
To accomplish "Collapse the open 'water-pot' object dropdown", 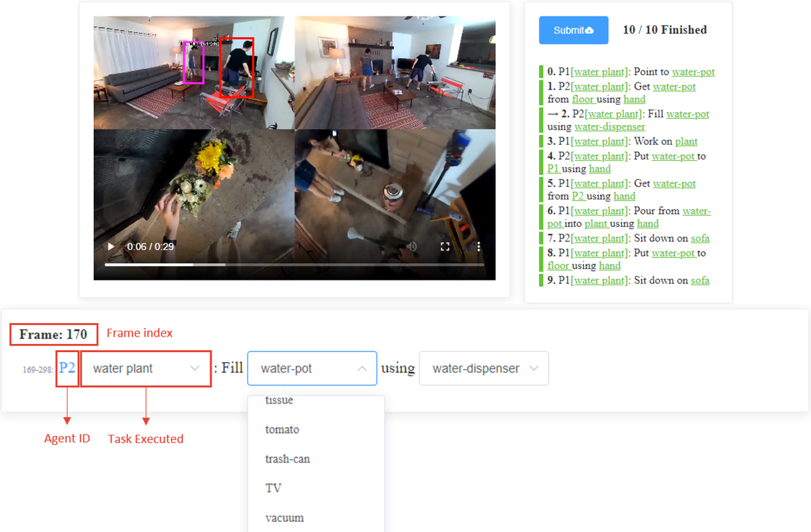I will pos(312,368).
